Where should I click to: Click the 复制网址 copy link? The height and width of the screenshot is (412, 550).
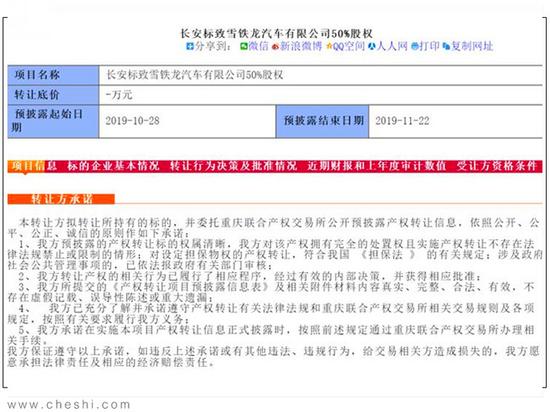point(472,46)
